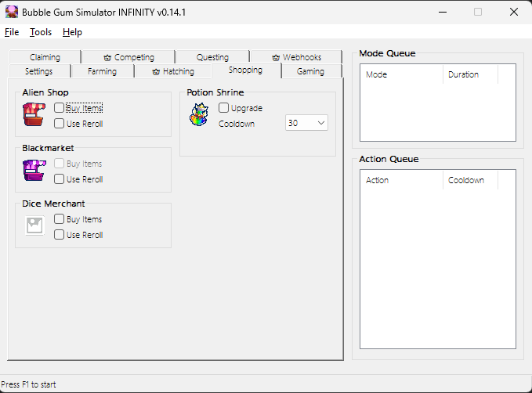Click the Duration column header

[x=470, y=74]
